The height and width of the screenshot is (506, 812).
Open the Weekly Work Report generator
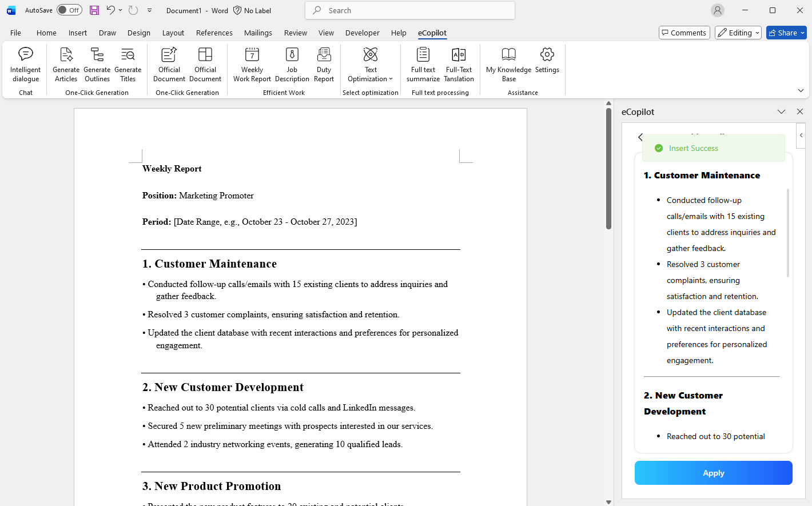click(x=252, y=64)
